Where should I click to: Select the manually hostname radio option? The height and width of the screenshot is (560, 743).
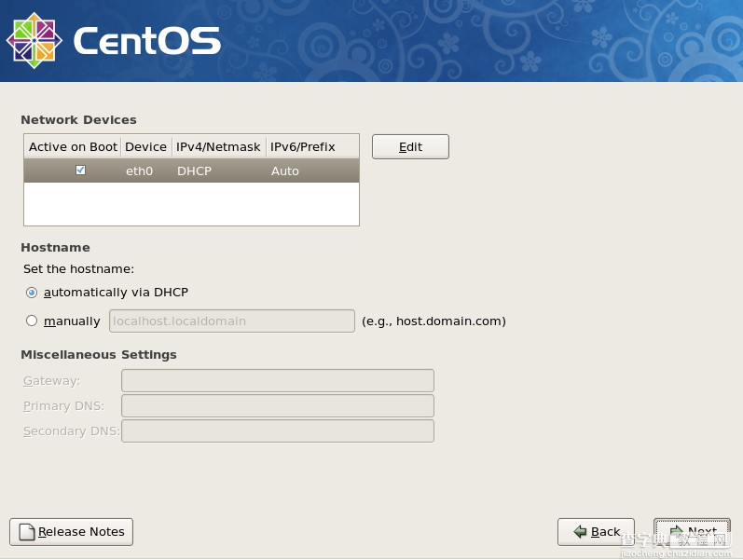(32, 321)
